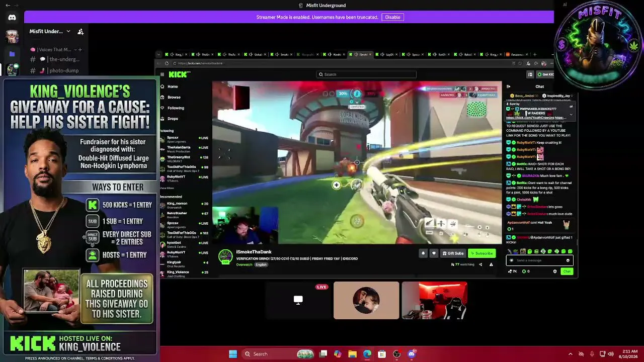The height and width of the screenshot is (362, 644).
Task: Share the stream using the share icon
Action: tap(480, 264)
